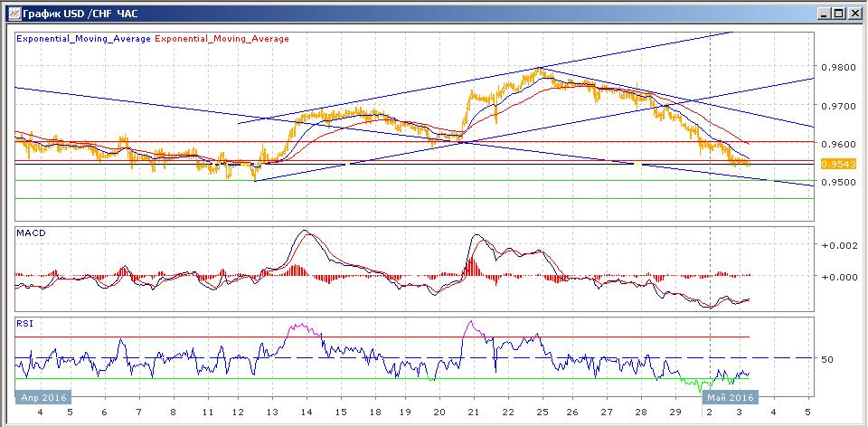868x427 pixels.
Task: Click the RSI panel label
Action: 25,324
